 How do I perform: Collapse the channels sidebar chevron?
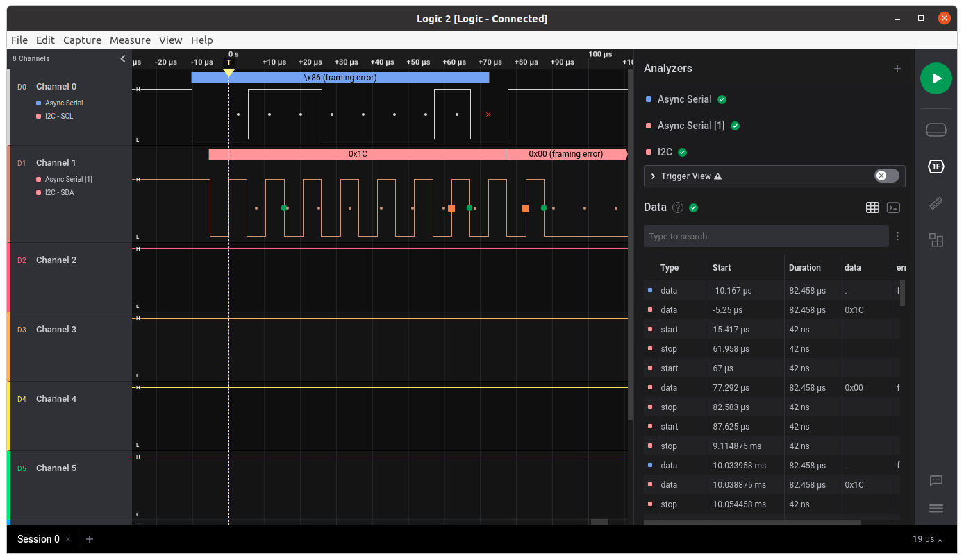click(x=123, y=59)
